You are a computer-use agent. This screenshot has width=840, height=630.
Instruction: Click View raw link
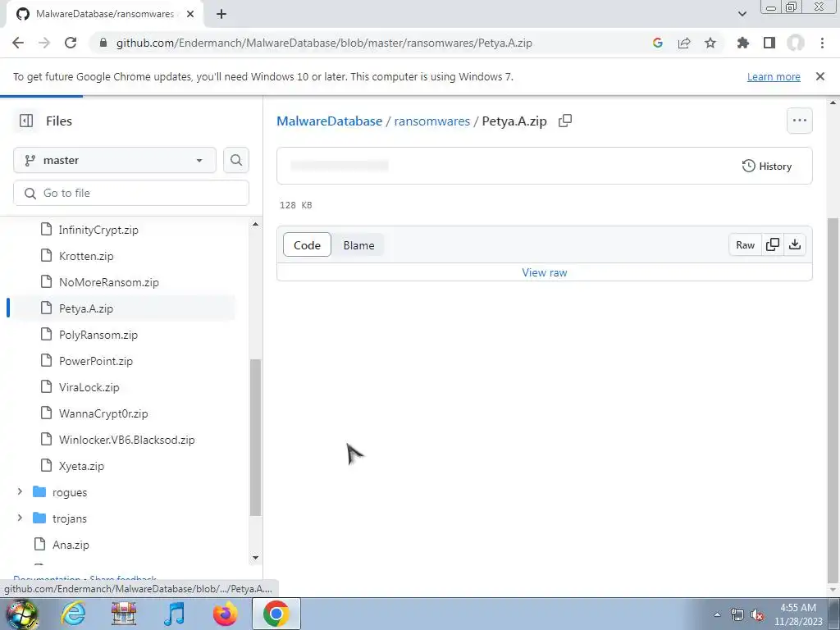click(545, 272)
